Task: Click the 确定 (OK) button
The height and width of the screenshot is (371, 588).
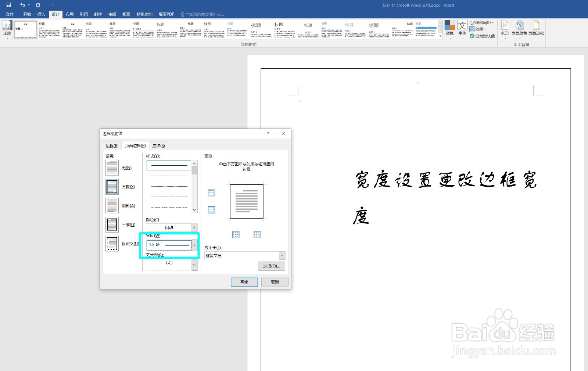Action: (244, 282)
